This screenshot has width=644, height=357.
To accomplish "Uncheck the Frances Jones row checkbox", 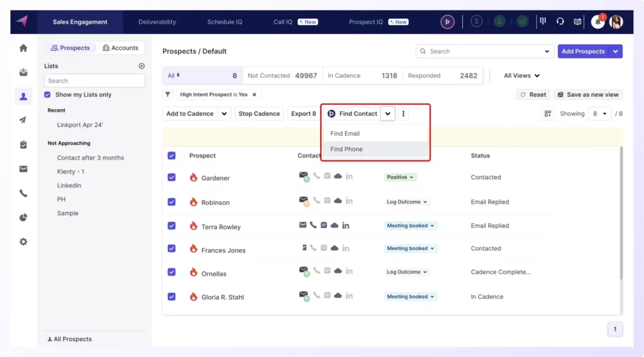I will tap(172, 248).
